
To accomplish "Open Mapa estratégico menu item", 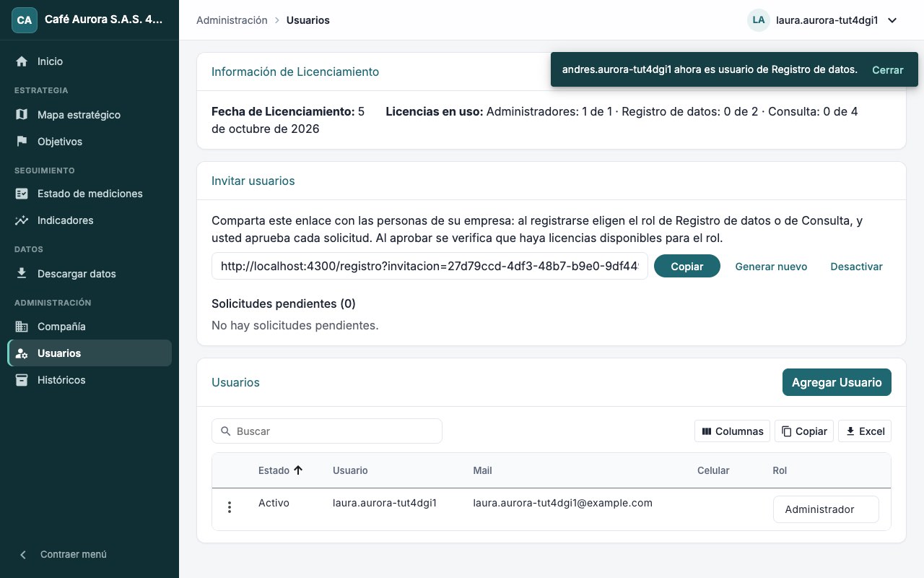I will tap(90, 115).
